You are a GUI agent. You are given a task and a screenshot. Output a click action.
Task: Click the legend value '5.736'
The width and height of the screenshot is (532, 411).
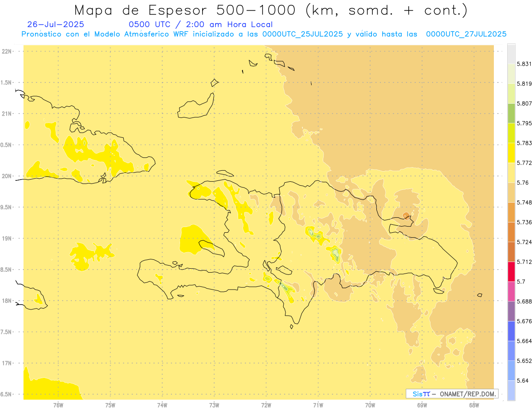524,222
